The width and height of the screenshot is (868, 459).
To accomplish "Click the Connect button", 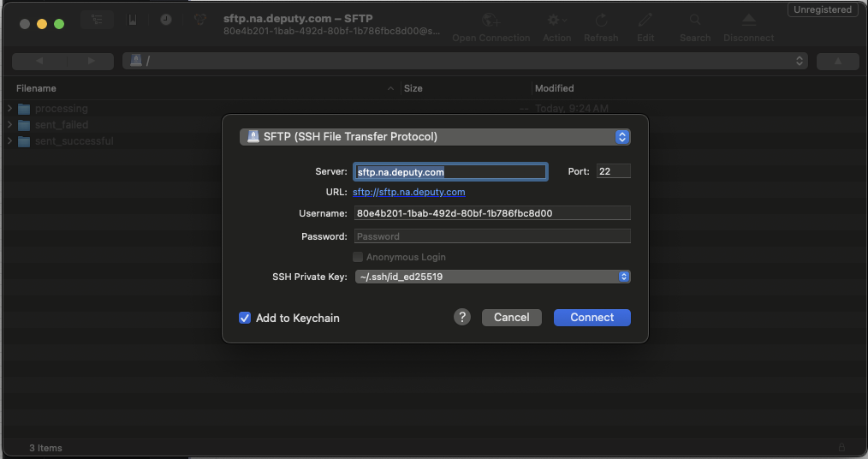I will (x=592, y=317).
